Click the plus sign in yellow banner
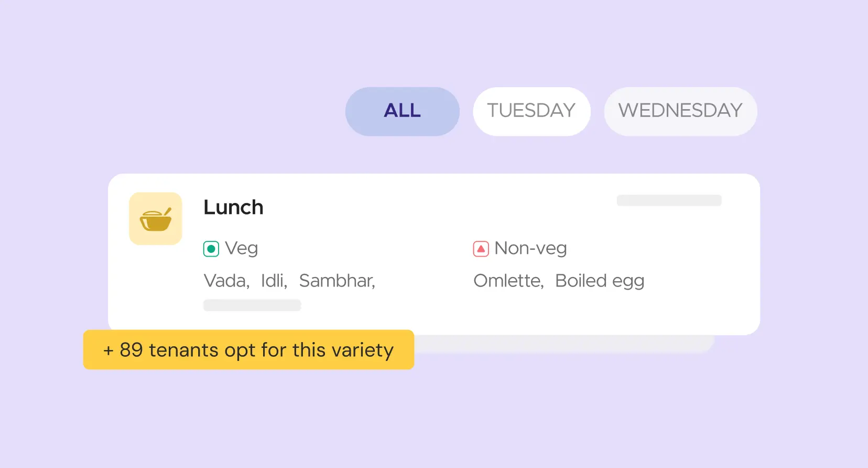 pyautogui.click(x=108, y=350)
